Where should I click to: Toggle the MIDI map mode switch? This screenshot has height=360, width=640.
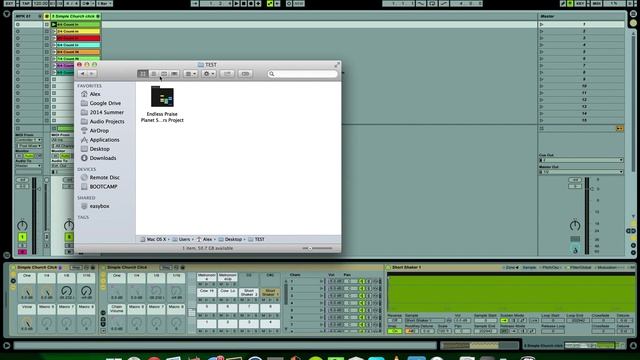596,3
